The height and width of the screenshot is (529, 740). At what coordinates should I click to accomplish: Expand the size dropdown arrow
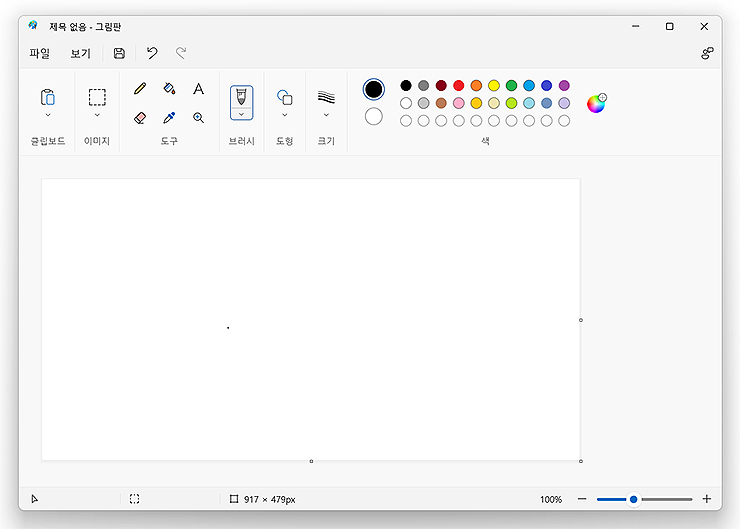[x=326, y=115]
